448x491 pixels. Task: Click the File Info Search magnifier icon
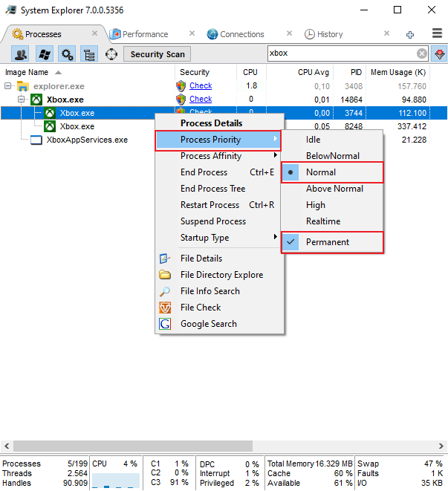pos(165,291)
